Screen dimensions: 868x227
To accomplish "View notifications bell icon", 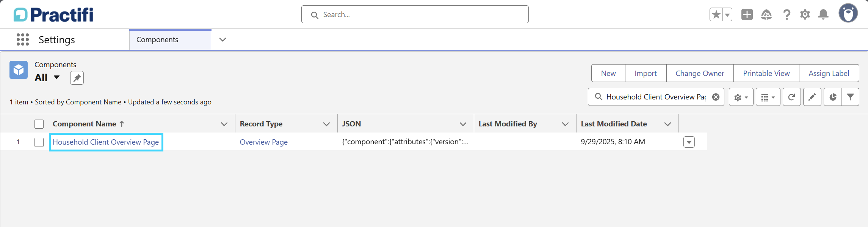I will pos(823,15).
